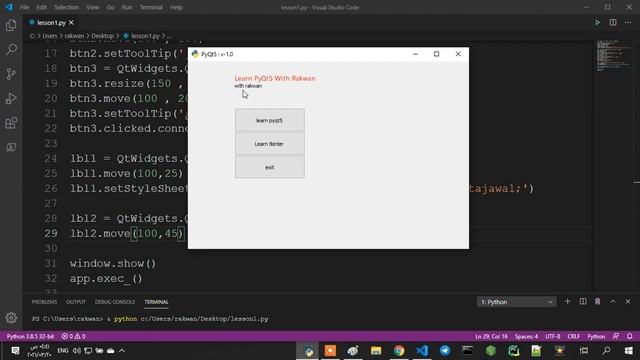The width and height of the screenshot is (640, 360).
Task: Open File Explorer from the taskbar
Action: [376, 351]
